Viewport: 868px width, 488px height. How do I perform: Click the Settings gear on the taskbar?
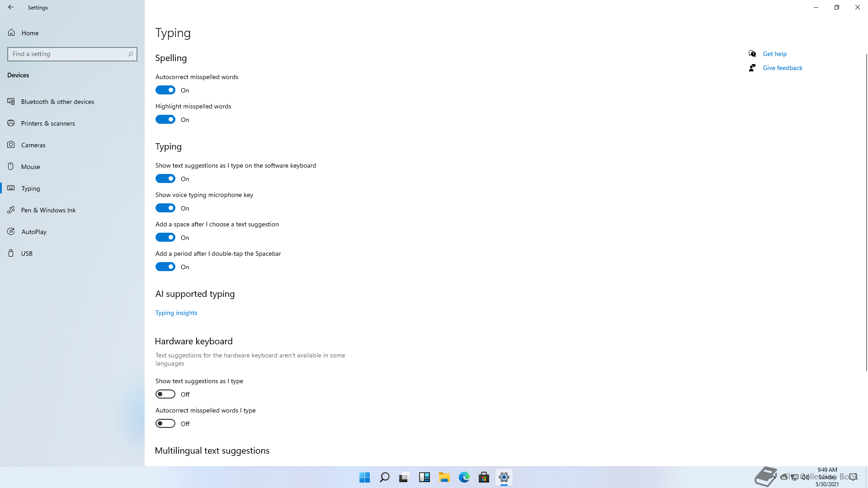504,477
